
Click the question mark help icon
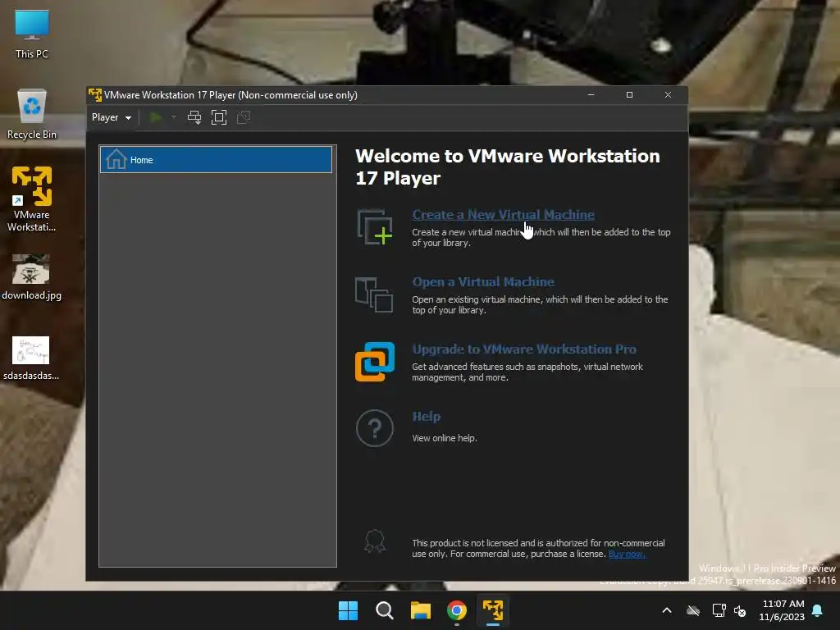point(374,428)
